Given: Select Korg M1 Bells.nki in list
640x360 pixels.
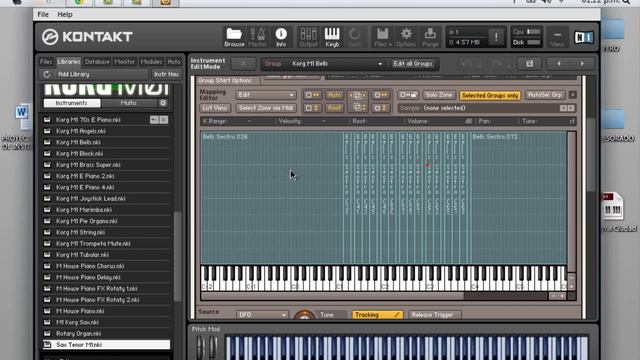Looking at the screenshot, I should point(106,142).
